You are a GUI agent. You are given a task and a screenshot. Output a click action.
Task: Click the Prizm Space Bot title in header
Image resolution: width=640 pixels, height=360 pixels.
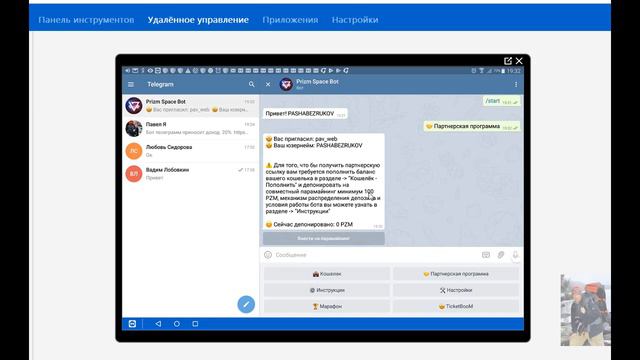317,82
